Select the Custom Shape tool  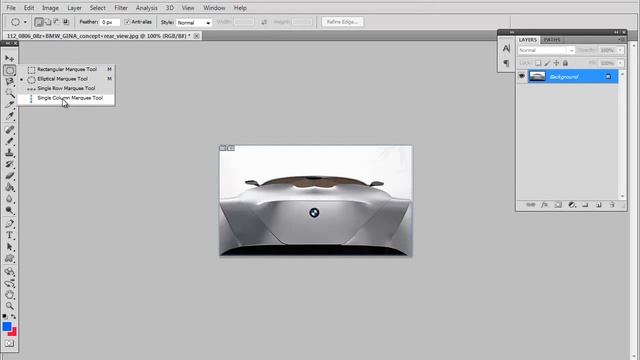coord(9,258)
